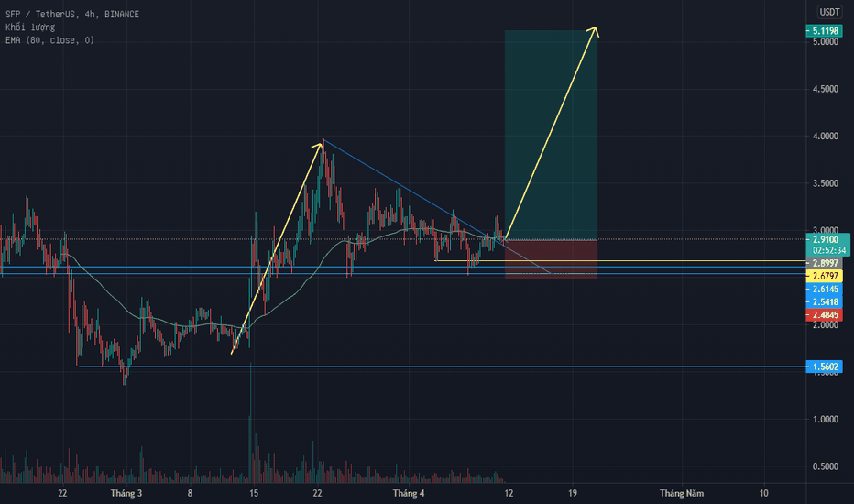Click the Tháng Năm date label
The height and width of the screenshot is (504, 854).
pos(682,494)
